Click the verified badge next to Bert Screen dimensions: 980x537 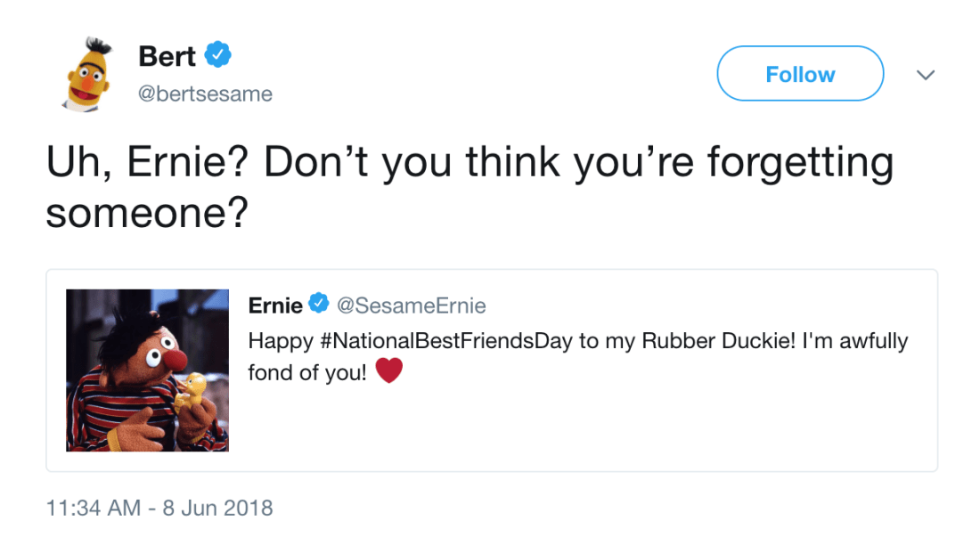pyautogui.click(x=218, y=56)
